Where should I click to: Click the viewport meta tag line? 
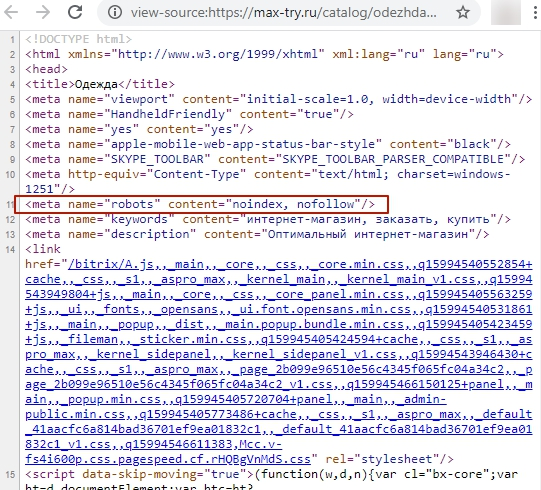click(x=278, y=99)
